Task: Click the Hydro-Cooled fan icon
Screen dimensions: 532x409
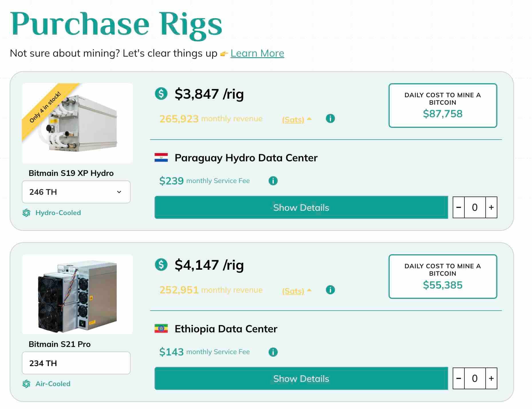Action: [x=26, y=213]
